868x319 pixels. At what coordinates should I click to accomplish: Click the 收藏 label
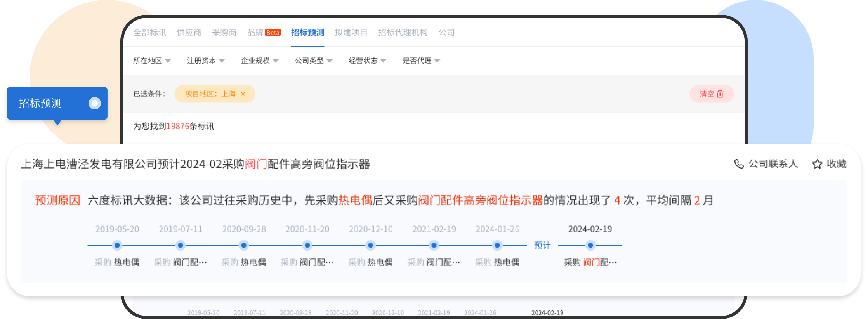pos(837,164)
